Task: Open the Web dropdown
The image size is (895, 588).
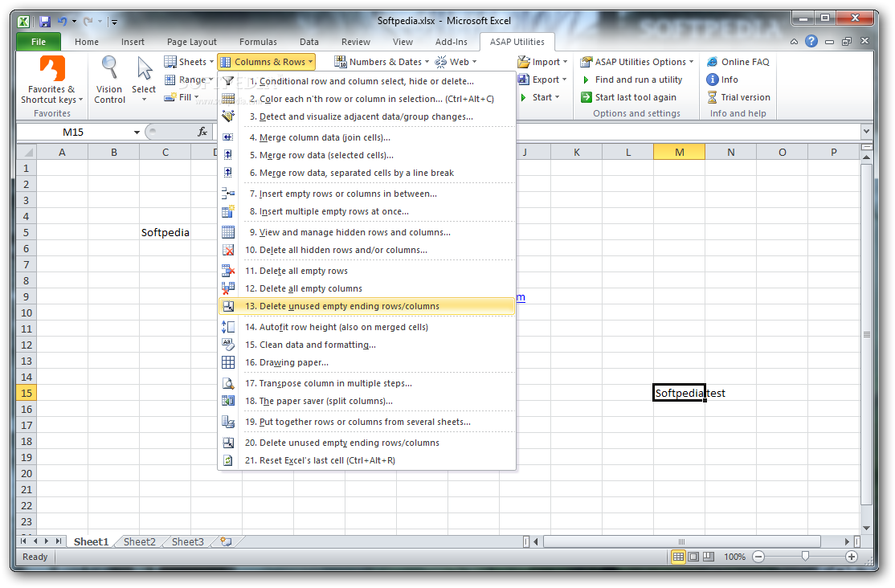Action: (x=456, y=62)
